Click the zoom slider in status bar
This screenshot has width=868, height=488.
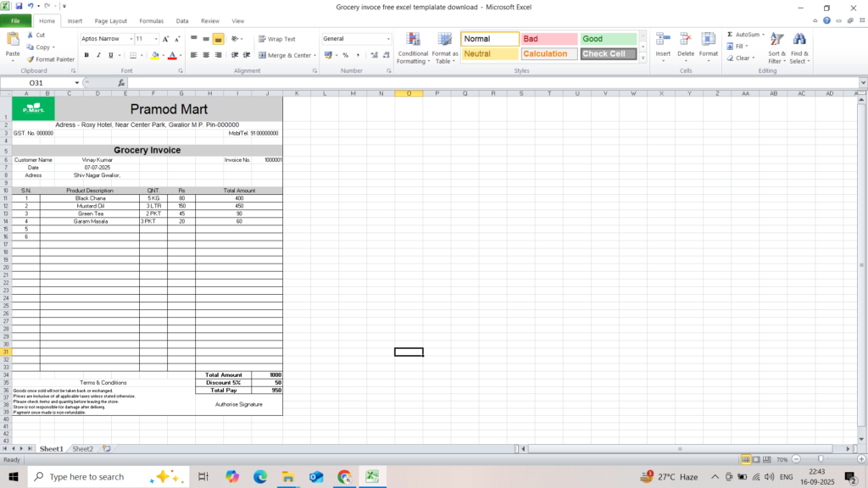click(820, 459)
